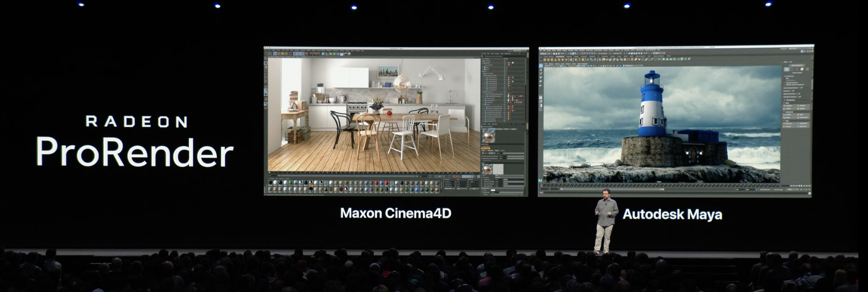
Task: Open Help menu in Modeling Toolkit
Action: pyautogui.click(x=791, y=62)
